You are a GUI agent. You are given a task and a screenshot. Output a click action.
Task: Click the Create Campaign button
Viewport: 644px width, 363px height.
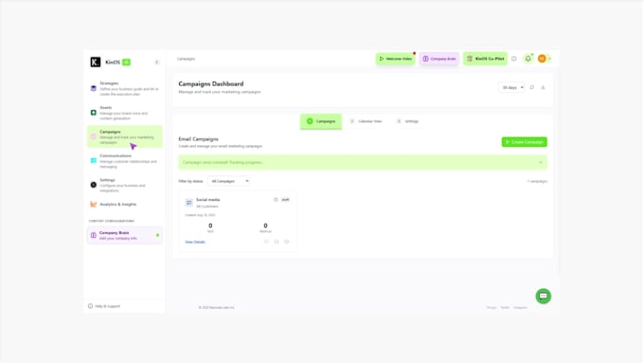coord(524,142)
